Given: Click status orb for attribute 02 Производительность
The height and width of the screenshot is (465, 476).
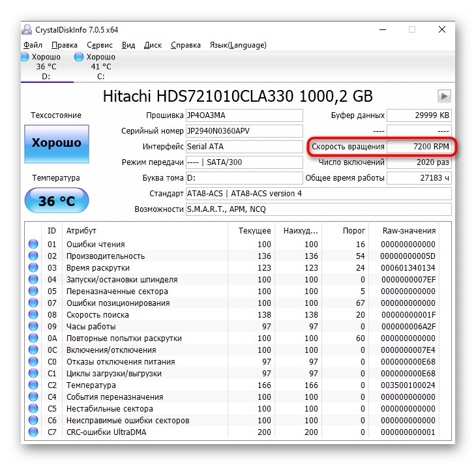Looking at the screenshot, I should (33, 256).
